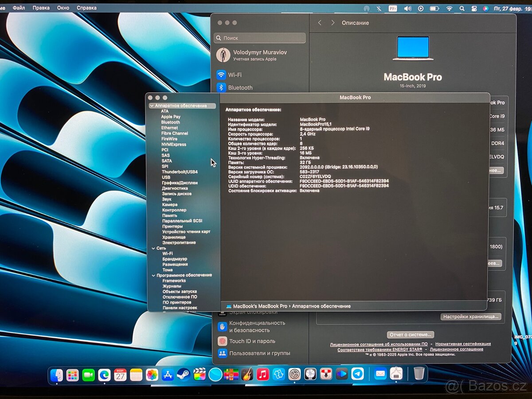Select the Пользователи и группы icon
The image size is (532, 399).
point(222,353)
